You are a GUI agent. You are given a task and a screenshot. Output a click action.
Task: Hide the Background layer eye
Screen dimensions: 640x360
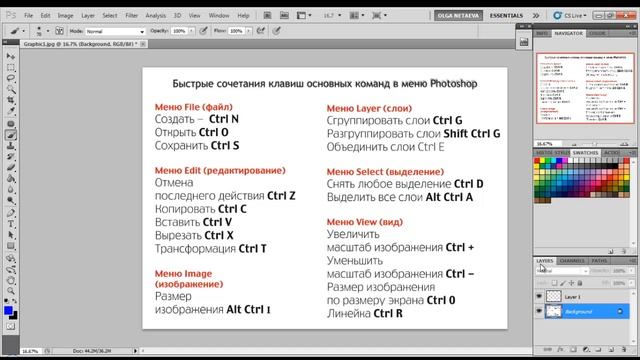539,311
